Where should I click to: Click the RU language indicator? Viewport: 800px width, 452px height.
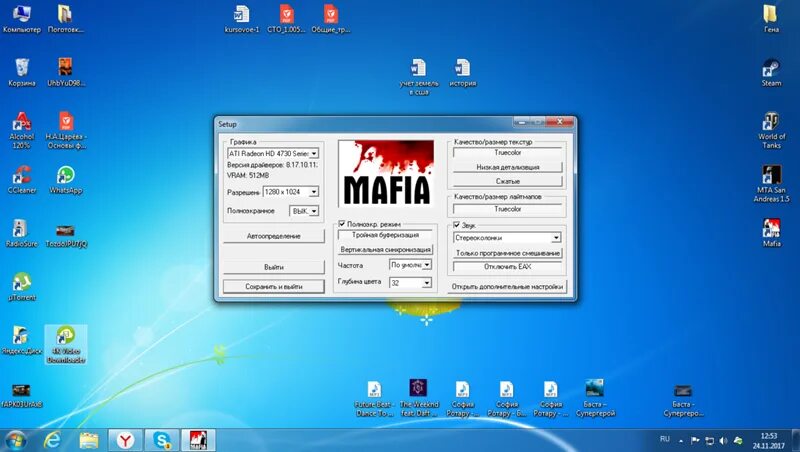pyautogui.click(x=664, y=439)
